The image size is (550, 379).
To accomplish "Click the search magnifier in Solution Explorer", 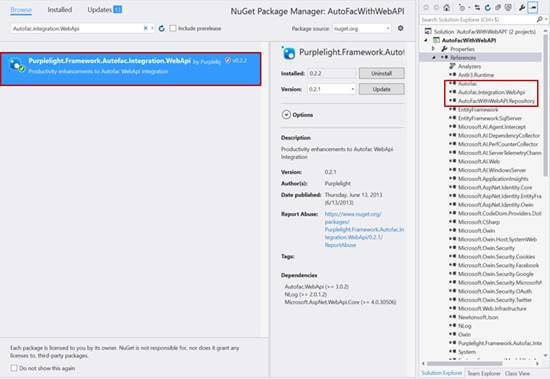I will click(x=539, y=19).
